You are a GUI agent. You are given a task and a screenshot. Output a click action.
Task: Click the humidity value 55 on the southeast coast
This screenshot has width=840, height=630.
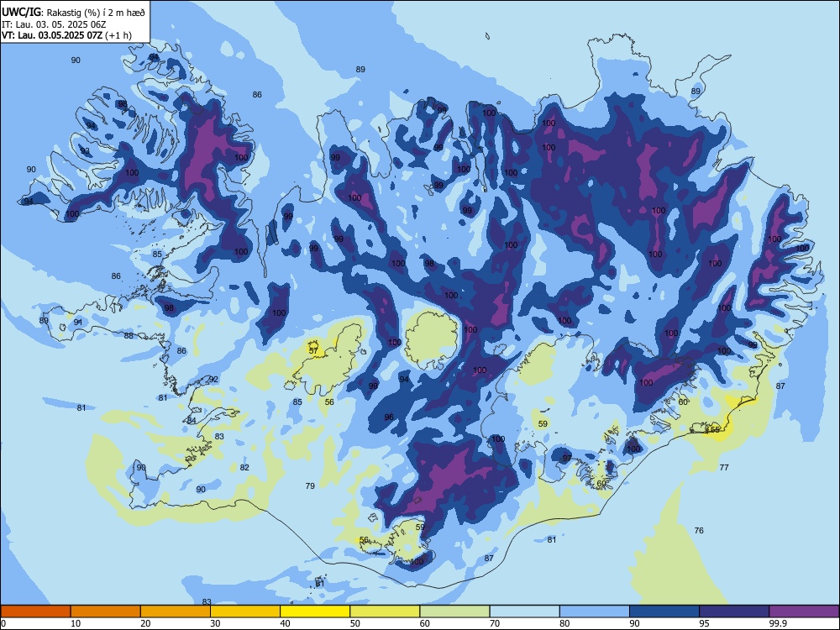coord(715,429)
